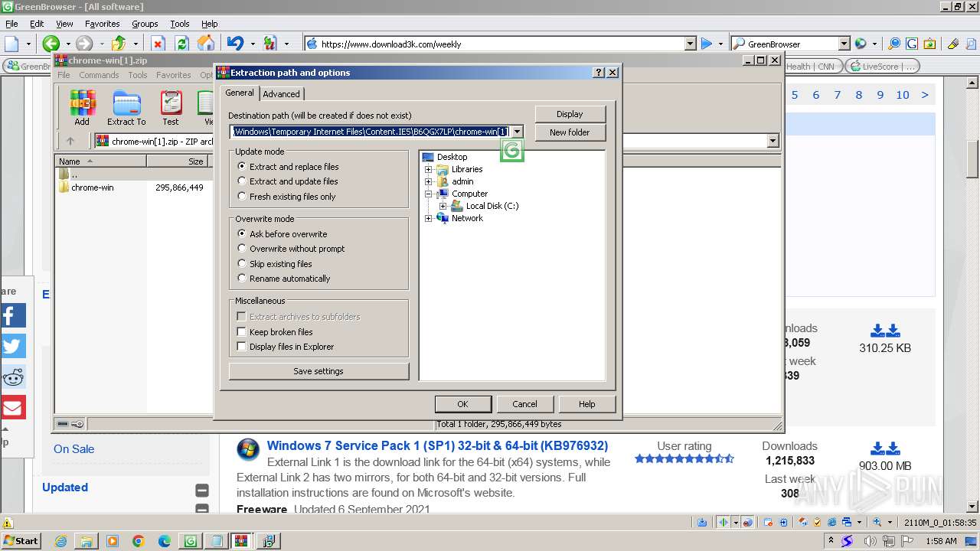Expand the Network tree node
980x551 pixels.
coord(429,218)
